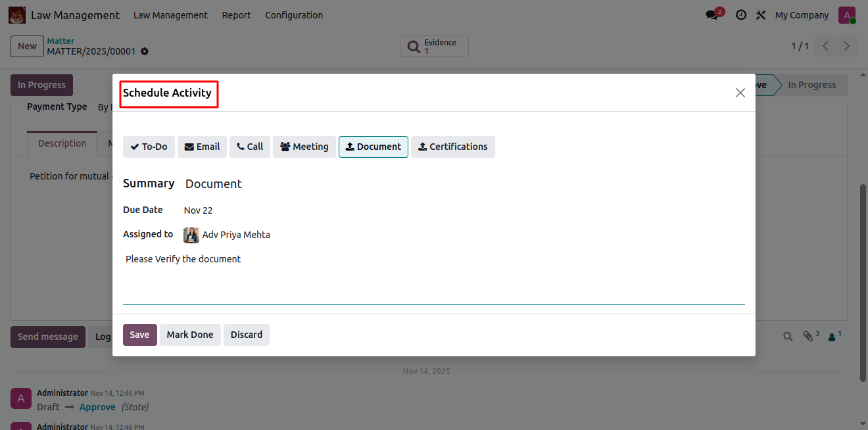The width and height of the screenshot is (868, 430).
Task: Close the Schedule Activity dialog
Action: 740,93
